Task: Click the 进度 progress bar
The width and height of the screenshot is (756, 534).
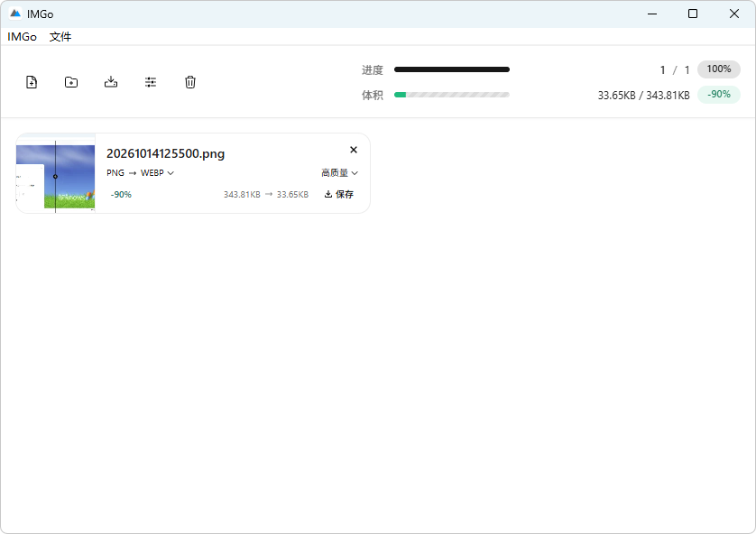Action: [x=452, y=69]
